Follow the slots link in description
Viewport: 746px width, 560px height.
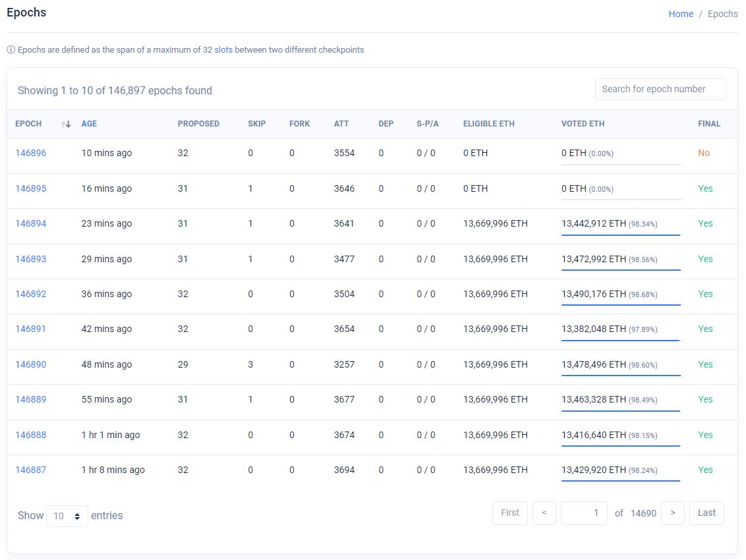pos(223,50)
